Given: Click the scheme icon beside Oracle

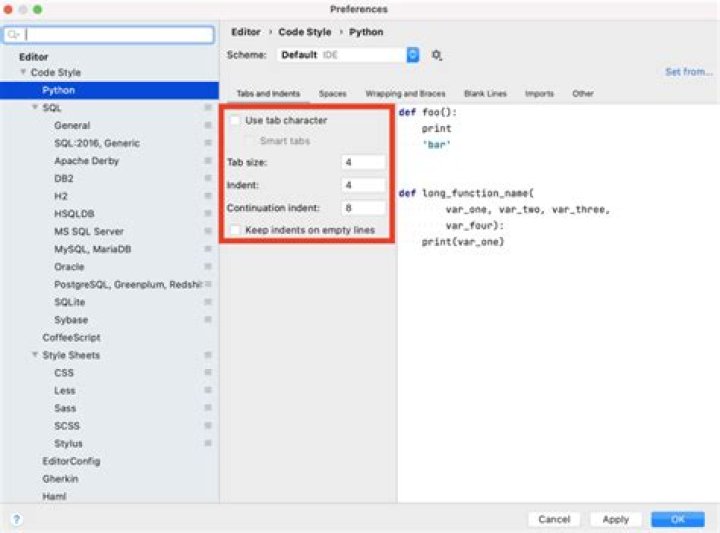Looking at the screenshot, I should click(x=208, y=266).
